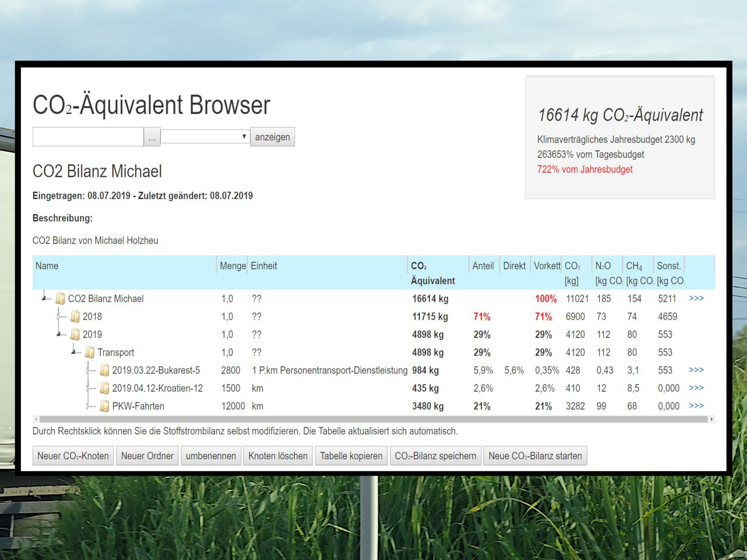Click the search text input field
Screen dimensions: 747x560
(88, 137)
